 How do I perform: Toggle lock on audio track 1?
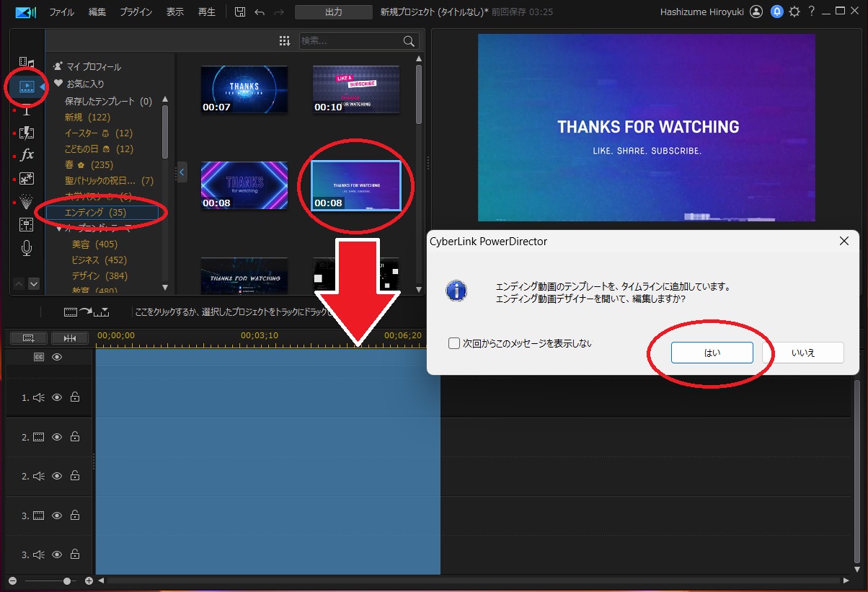[75, 397]
